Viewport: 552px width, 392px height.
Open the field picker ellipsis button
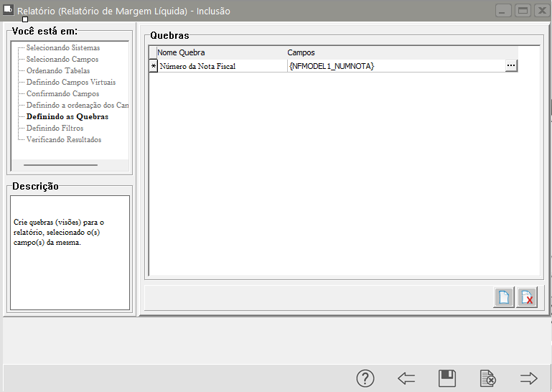coord(510,65)
